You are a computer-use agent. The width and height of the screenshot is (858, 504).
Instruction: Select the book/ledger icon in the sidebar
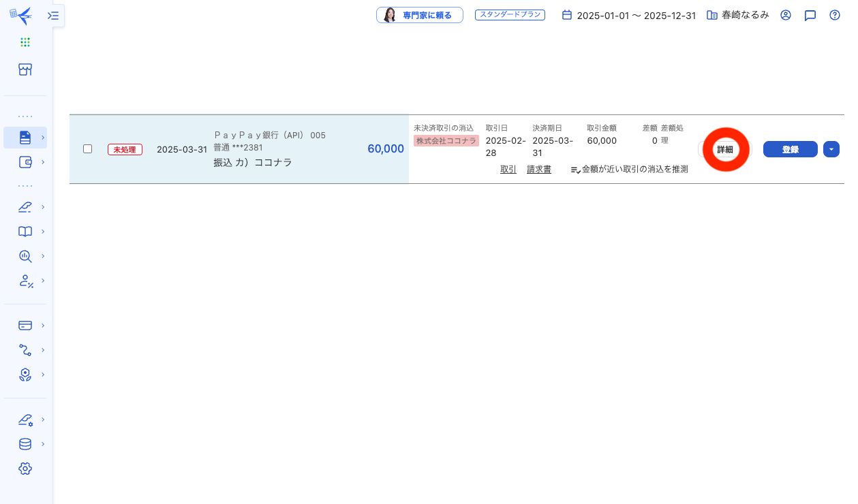[25, 231]
